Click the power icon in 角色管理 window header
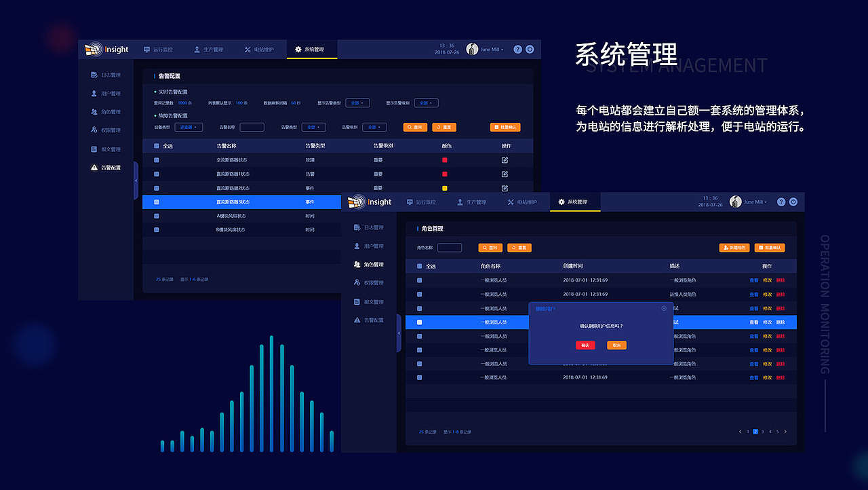The image size is (868, 490). tap(793, 202)
